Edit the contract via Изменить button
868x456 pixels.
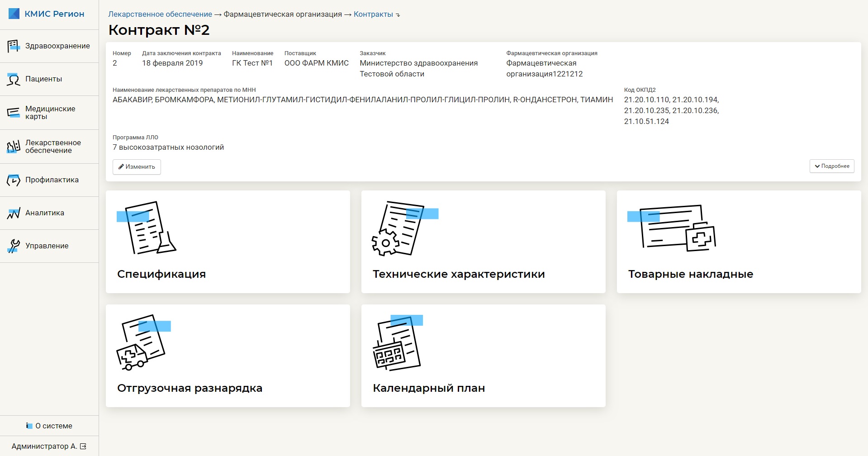pyautogui.click(x=137, y=167)
